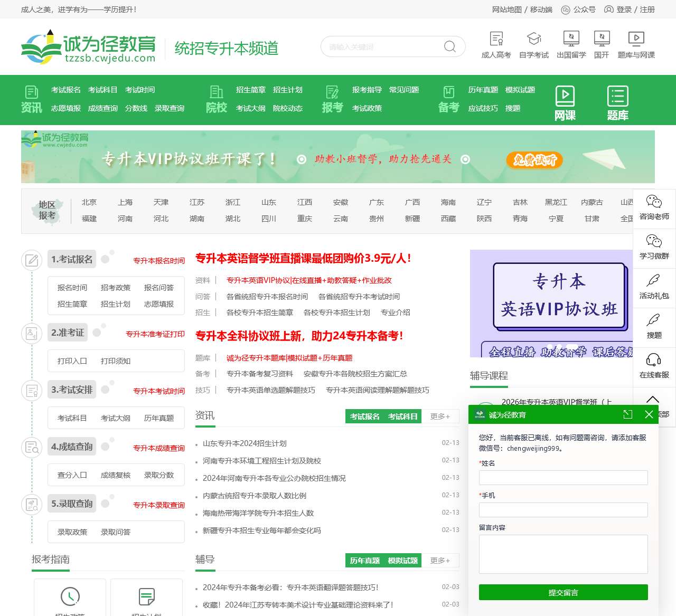Select the 自学考试 graduation cap icon
The height and width of the screenshot is (616, 676).
pyautogui.click(x=534, y=40)
